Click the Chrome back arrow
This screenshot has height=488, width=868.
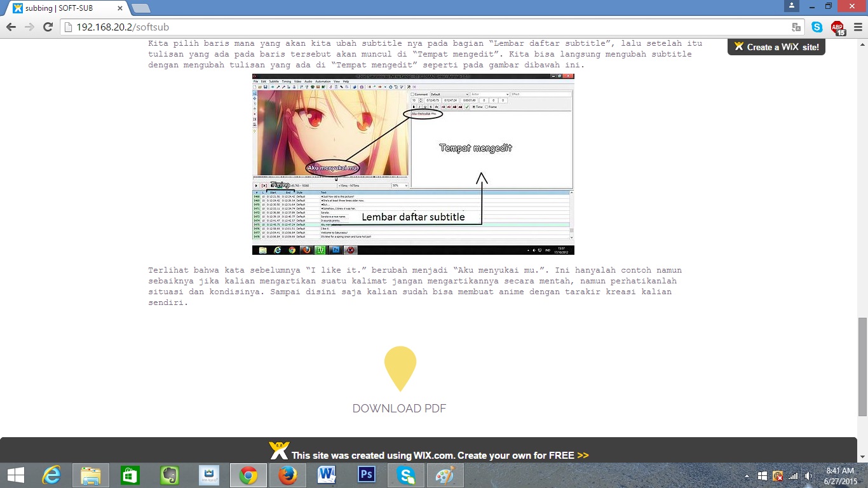point(11,27)
